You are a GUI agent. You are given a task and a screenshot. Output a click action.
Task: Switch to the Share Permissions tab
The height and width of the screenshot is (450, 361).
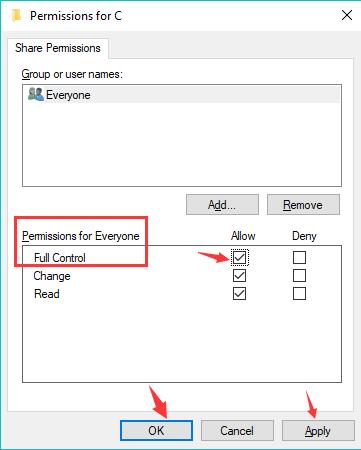pos(58,48)
